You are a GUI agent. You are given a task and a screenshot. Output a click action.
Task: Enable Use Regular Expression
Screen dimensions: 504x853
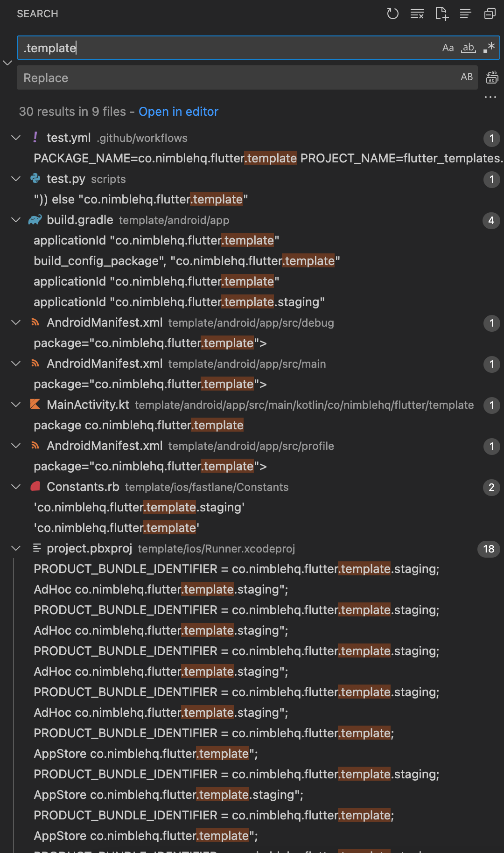[x=489, y=47]
